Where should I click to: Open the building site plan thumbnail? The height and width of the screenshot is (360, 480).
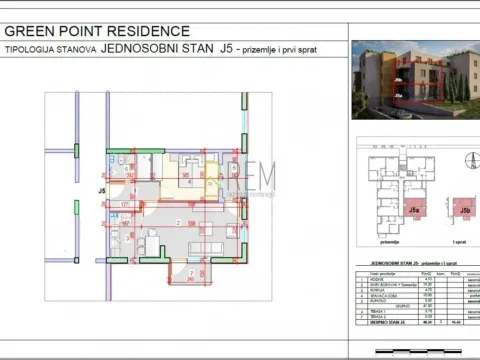tap(418, 192)
